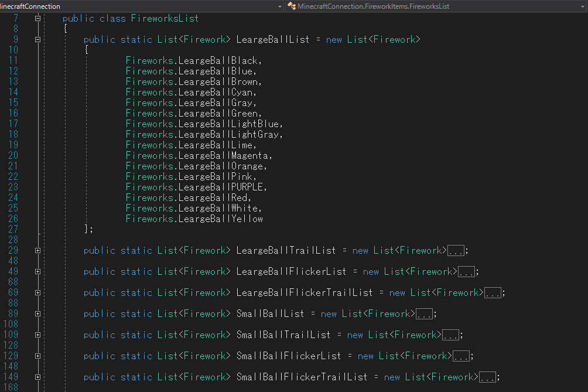Place cursor on Fireworks.LeargeBallBrown
588x392 pixels.
tap(192, 81)
